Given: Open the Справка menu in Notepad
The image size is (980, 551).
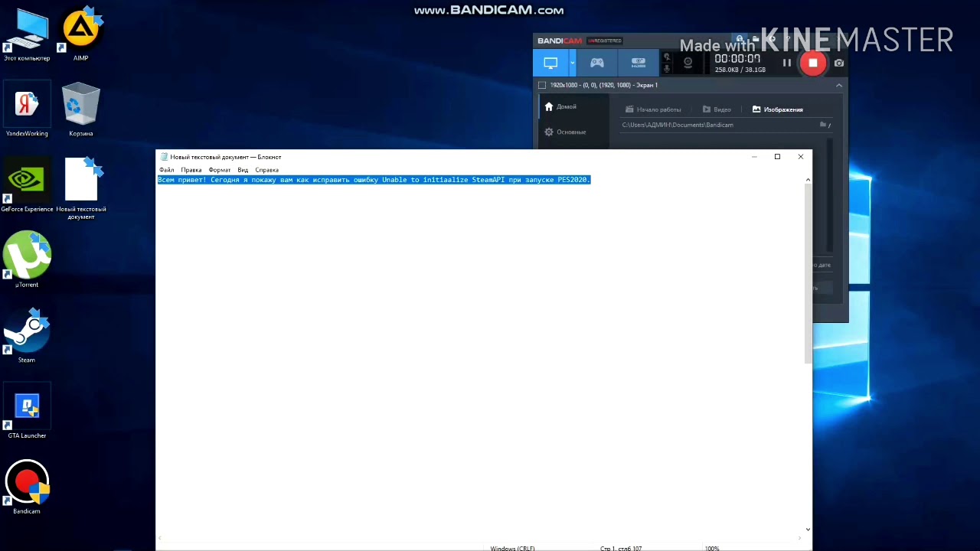Looking at the screenshot, I should click(x=267, y=170).
